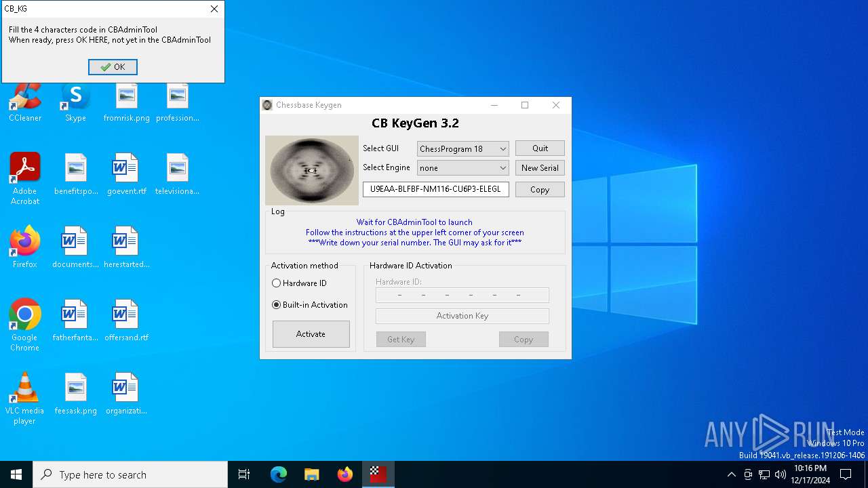The height and width of the screenshot is (488, 868).
Task: Click the Quit button
Action: click(540, 148)
